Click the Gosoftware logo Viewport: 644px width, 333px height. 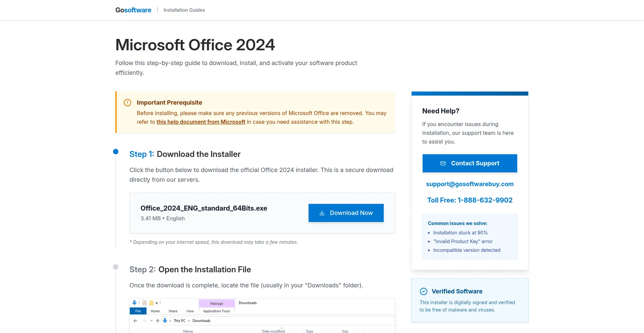click(133, 10)
